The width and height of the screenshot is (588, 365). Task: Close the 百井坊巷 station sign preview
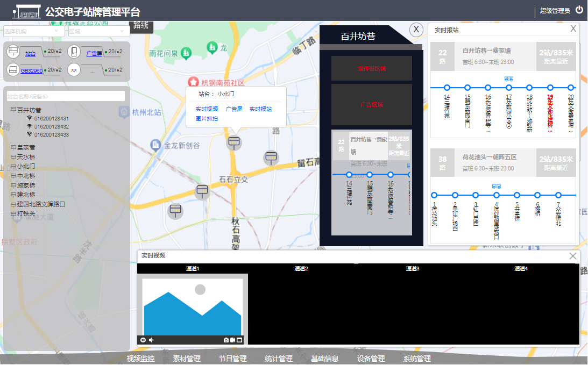click(416, 29)
